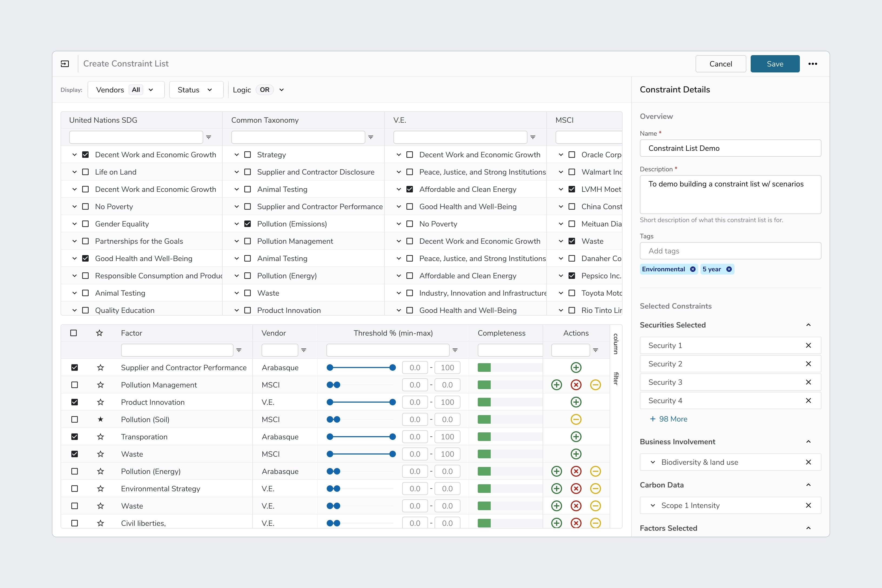Click the + 98 More link
This screenshot has height=588, width=882.
[x=669, y=419]
